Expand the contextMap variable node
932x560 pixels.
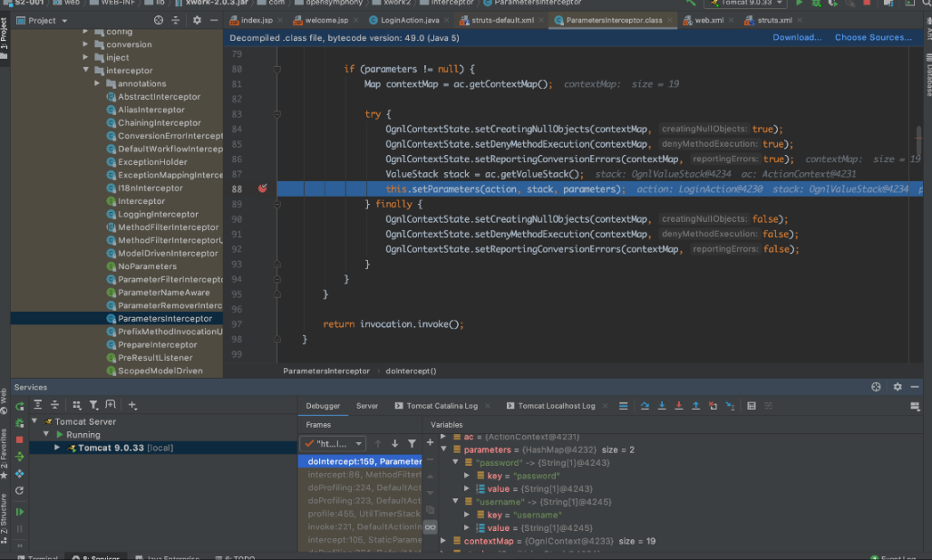444,541
